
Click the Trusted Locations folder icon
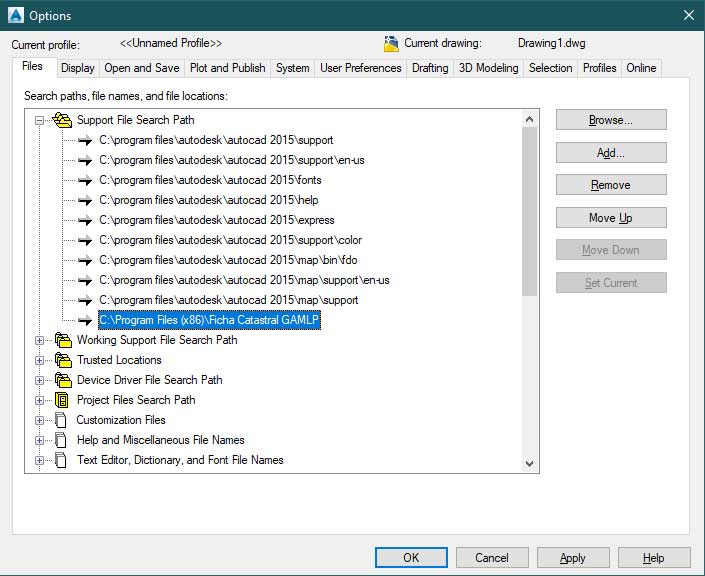tap(63, 360)
